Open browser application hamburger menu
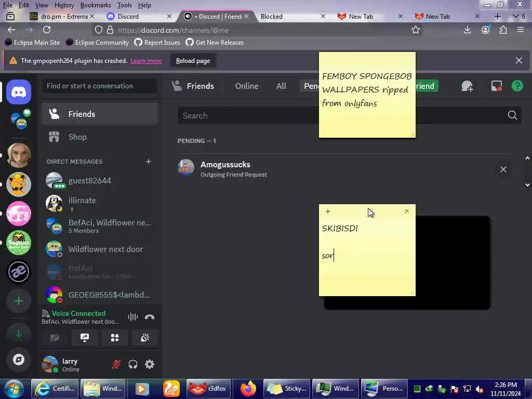This screenshot has width=532, height=399. (x=521, y=30)
